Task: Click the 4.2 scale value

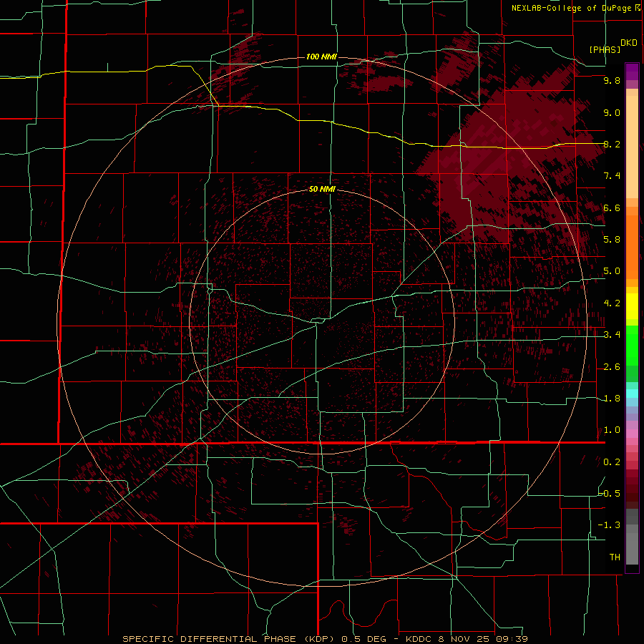Action: click(x=612, y=303)
